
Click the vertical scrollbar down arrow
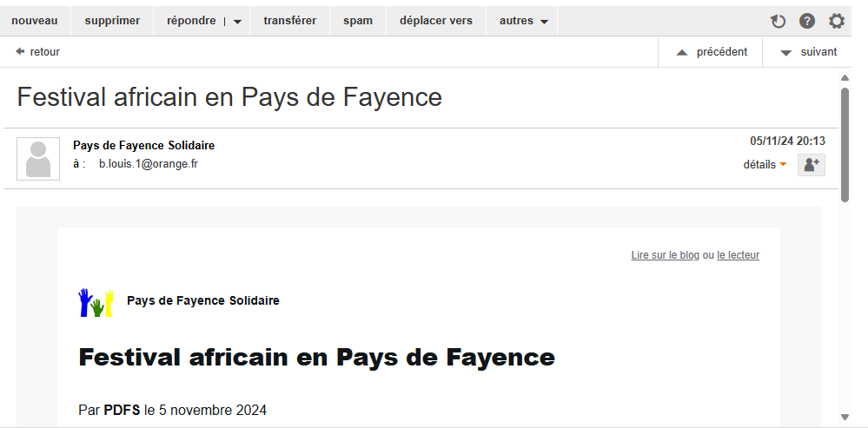pyautogui.click(x=845, y=417)
